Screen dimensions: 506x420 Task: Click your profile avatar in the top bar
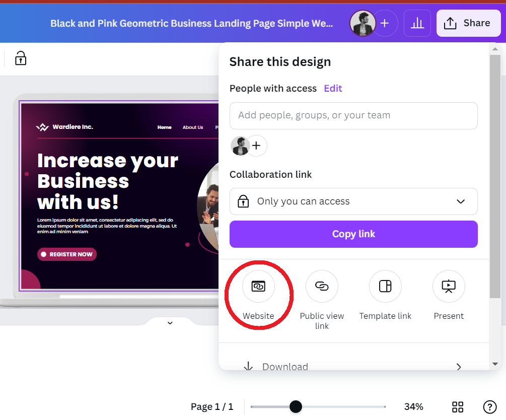362,23
